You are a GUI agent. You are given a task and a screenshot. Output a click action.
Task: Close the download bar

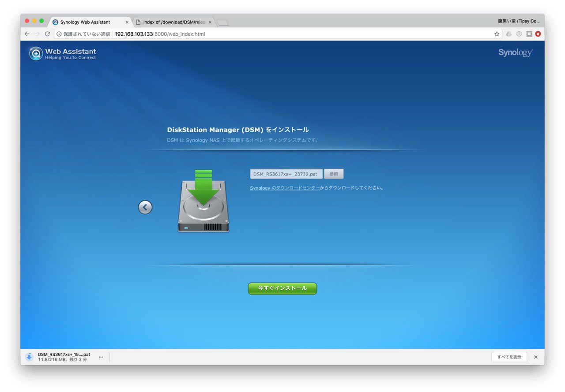(536, 357)
